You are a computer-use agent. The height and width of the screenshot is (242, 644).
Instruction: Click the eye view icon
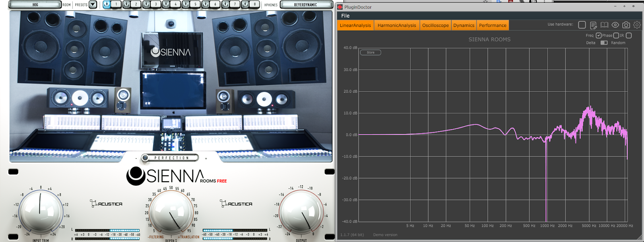[x=615, y=25]
